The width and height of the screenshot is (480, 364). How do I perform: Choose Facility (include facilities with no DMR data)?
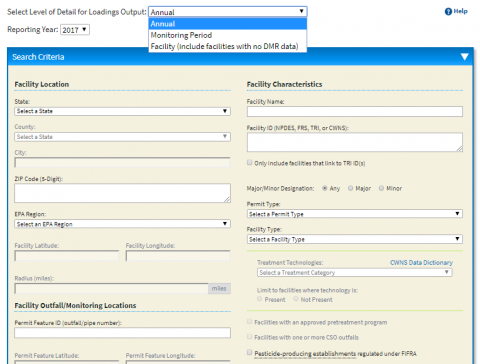(227, 46)
